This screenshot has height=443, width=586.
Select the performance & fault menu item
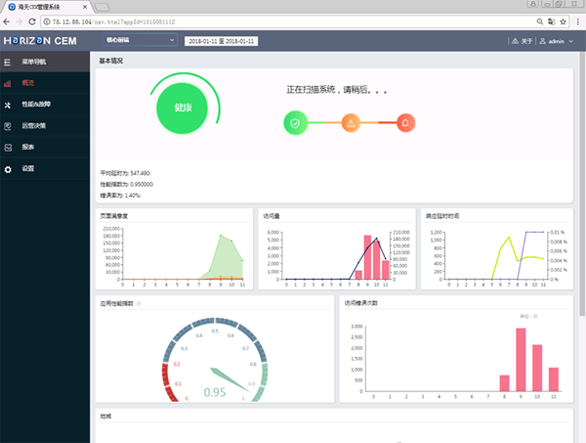point(45,104)
